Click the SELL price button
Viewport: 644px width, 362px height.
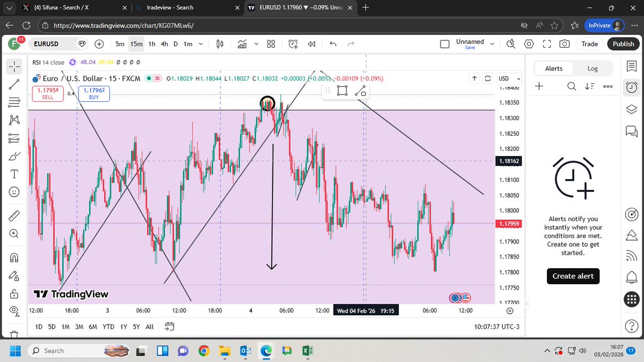pos(48,94)
